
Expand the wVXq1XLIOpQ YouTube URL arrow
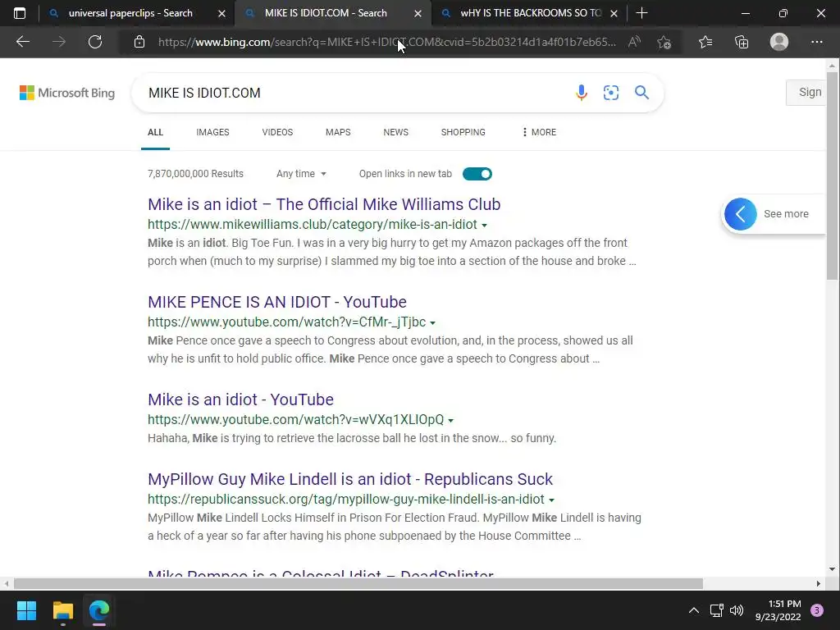pyautogui.click(x=451, y=420)
